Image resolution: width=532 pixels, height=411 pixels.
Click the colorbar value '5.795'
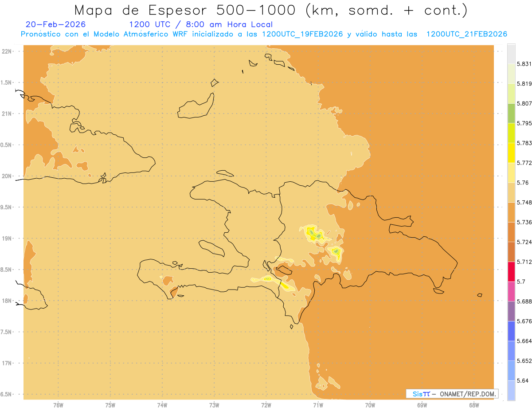pyautogui.click(x=524, y=123)
